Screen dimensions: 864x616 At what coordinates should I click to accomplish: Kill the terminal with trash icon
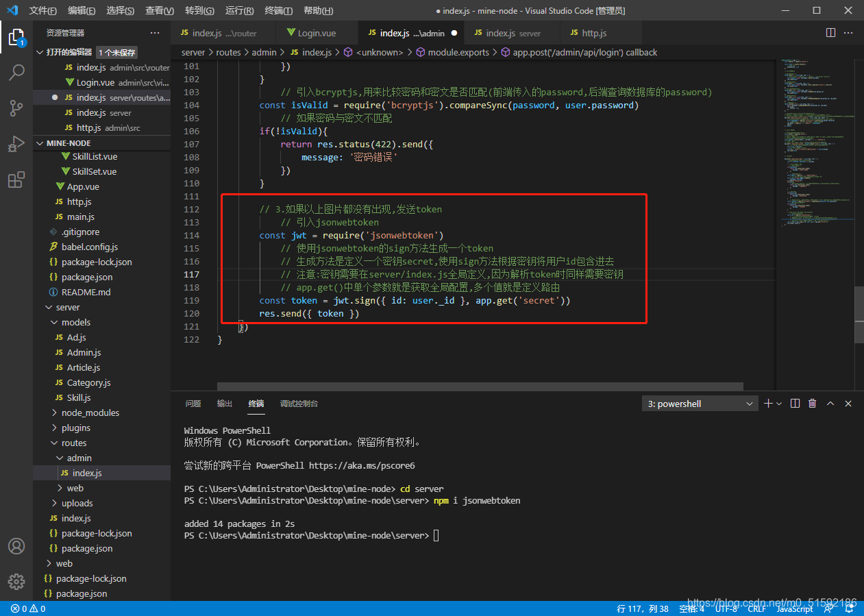813,404
